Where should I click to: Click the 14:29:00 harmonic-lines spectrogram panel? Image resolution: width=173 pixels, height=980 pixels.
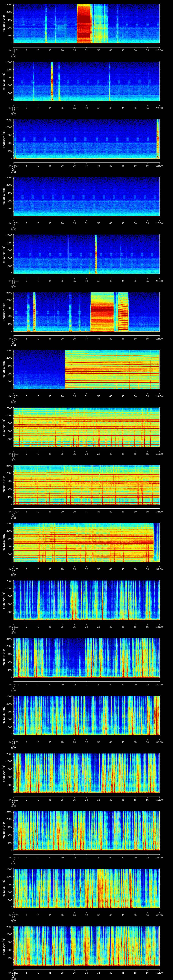click(87, 427)
